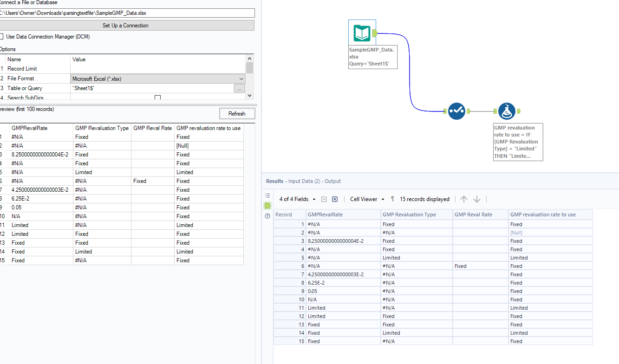Open the Cell Viewer dropdown
This screenshot has height=364, width=619.
click(x=367, y=199)
